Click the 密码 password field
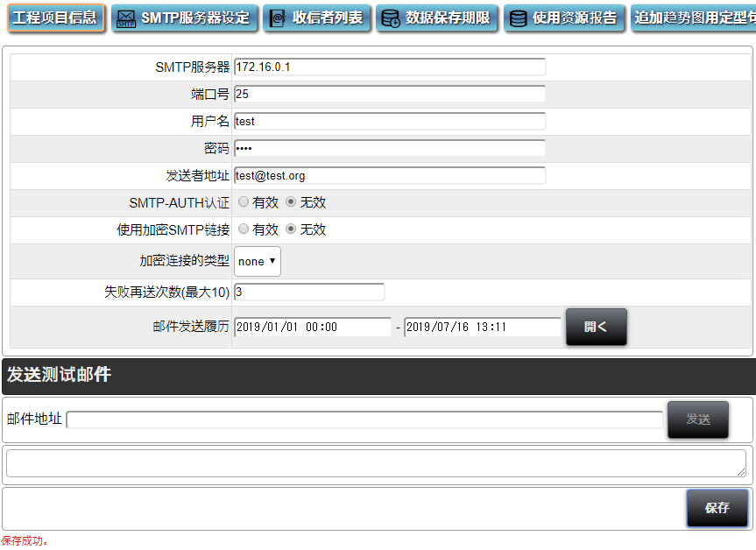This screenshot has height=550, width=756. [x=390, y=148]
